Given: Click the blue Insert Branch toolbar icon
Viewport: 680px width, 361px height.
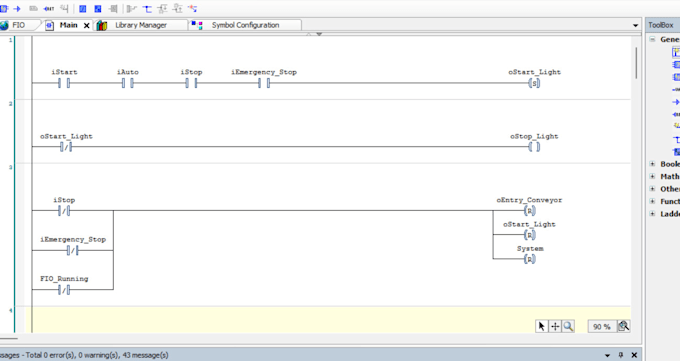Looking at the screenshot, I should click(x=147, y=8).
